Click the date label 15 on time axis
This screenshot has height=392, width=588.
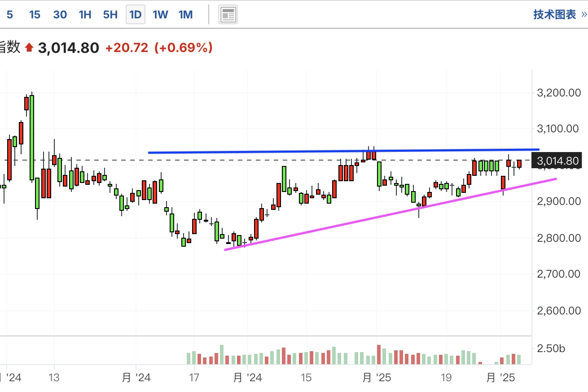click(306, 378)
